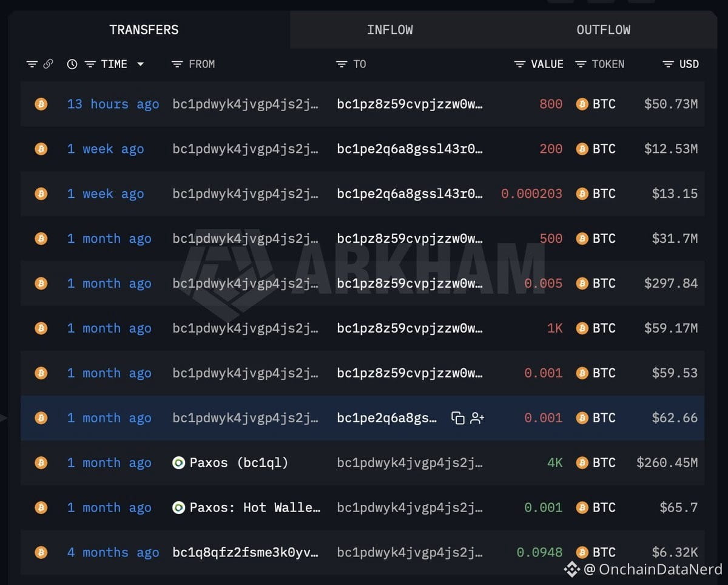
Task: Click the 4K value cell
Action: 554,463
